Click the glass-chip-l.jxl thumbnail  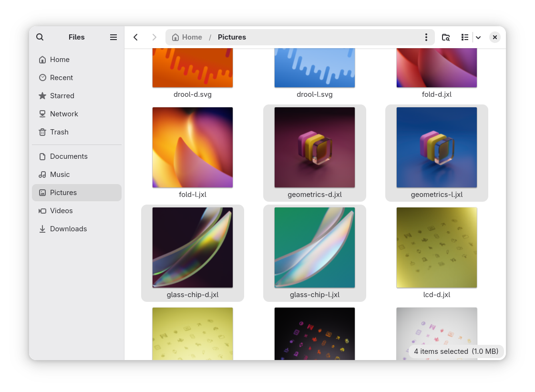pos(315,248)
